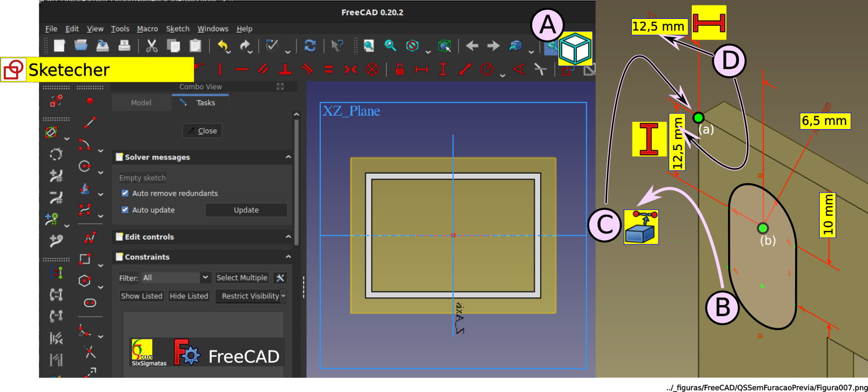Viewport: 868px width, 392px height.
Task: Click the navigate forward arrow icon
Action: [x=493, y=46]
